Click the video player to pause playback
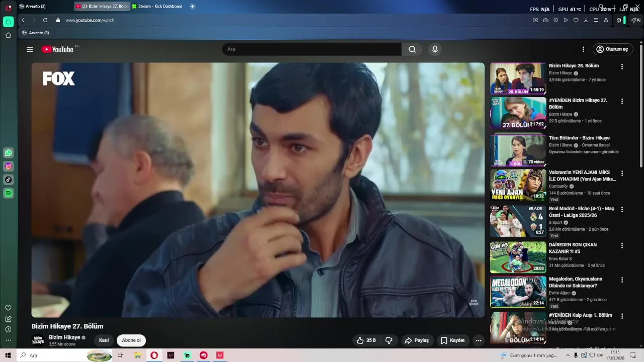644x362 pixels. (x=258, y=190)
